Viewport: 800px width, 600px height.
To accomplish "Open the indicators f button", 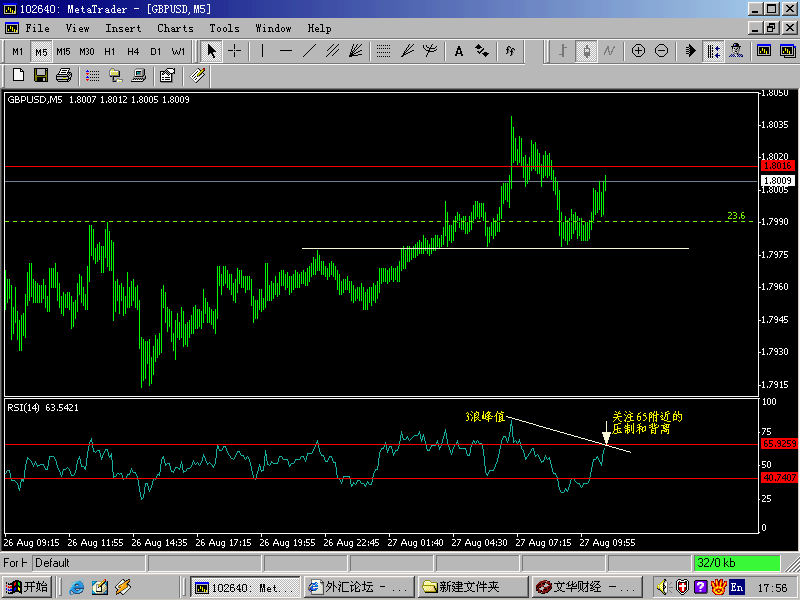I will [x=510, y=51].
